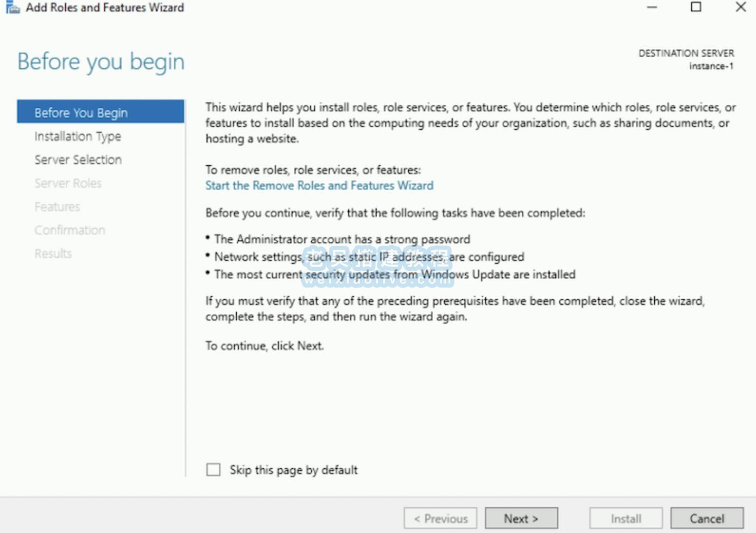Close the Add Roles and Features Wizard
Viewport: 756px width, 533px height.
(x=740, y=7)
